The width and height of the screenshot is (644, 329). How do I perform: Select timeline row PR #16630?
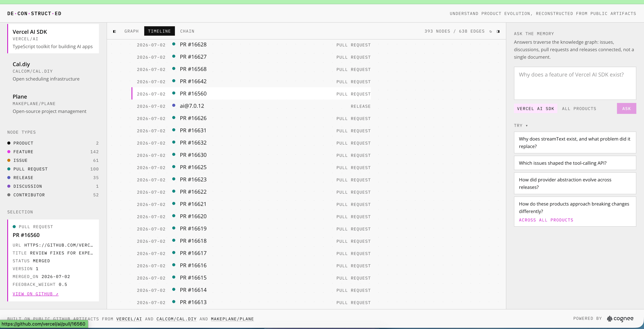[251, 155]
